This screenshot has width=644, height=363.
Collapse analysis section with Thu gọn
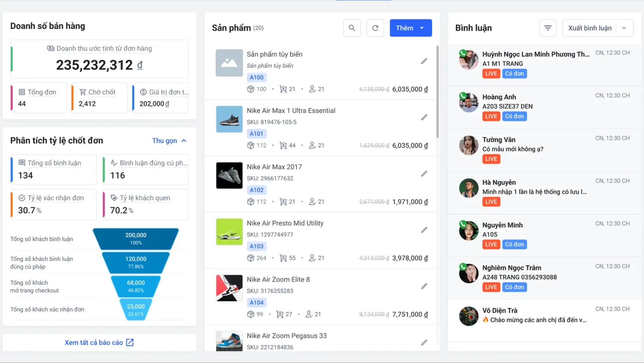point(169,141)
